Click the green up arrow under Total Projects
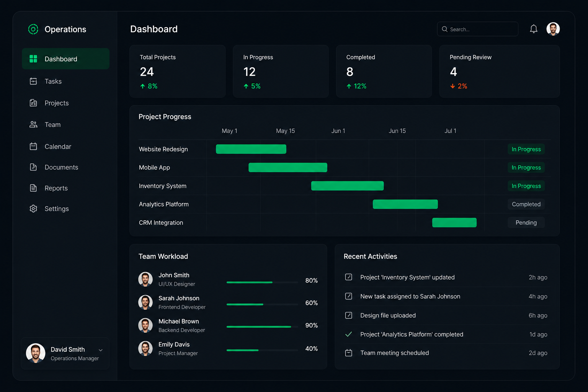 pos(142,86)
